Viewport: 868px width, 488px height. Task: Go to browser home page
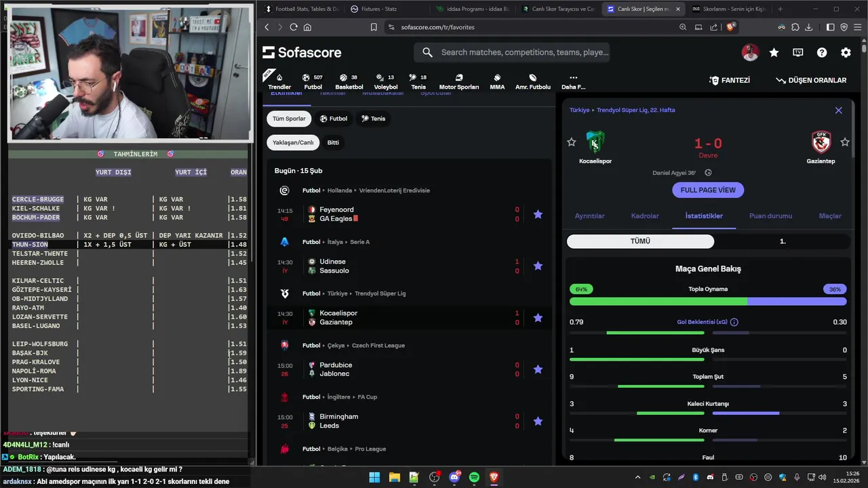307,27
